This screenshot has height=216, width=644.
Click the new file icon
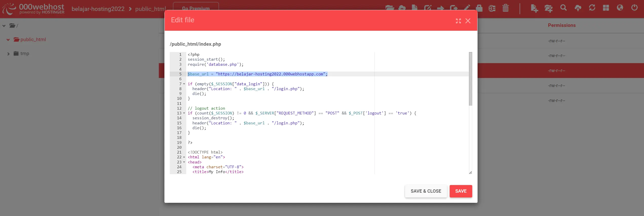point(534,8)
